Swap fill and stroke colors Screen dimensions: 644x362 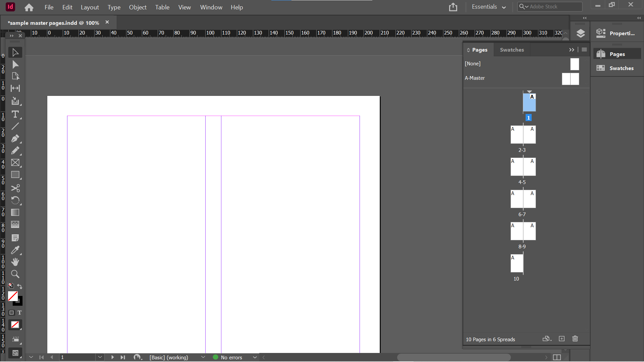(x=19, y=287)
